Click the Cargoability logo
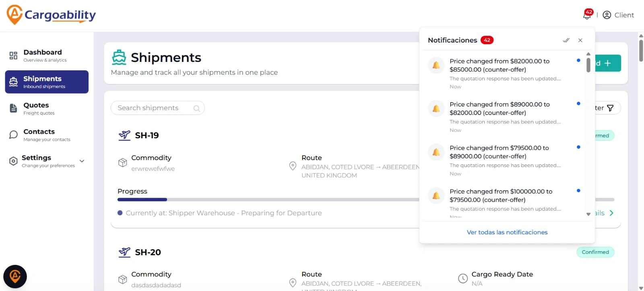The height and width of the screenshot is (291, 644). click(51, 15)
